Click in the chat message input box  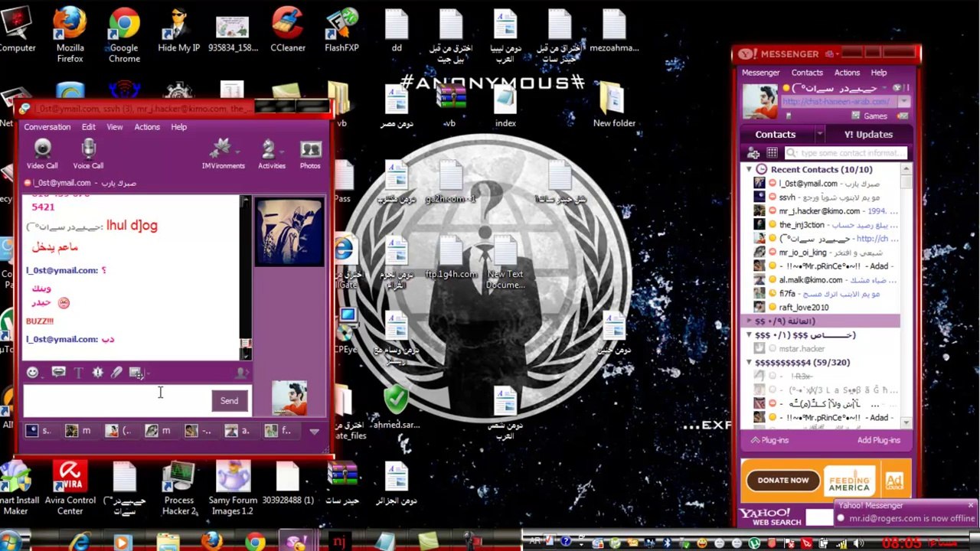117,401
